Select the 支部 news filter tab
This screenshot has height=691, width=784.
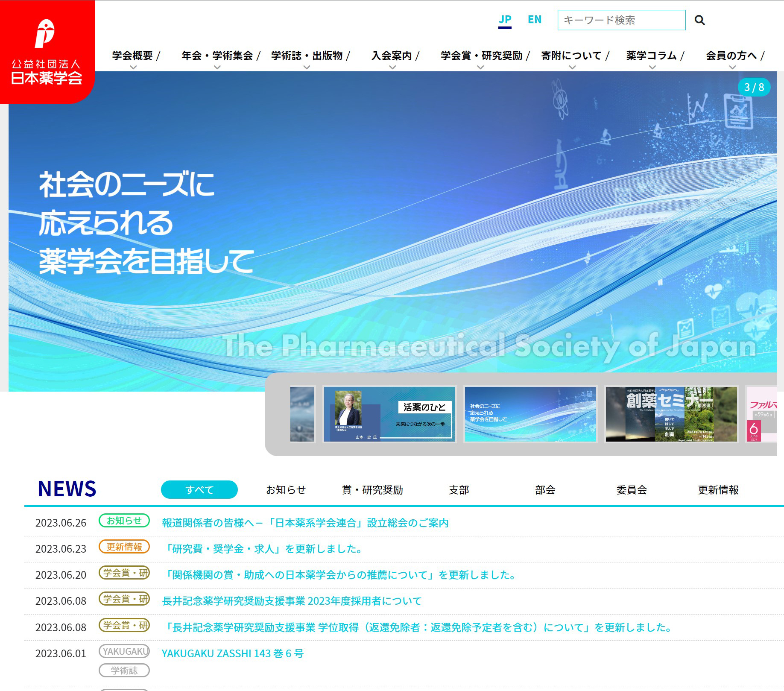pos(459,490)
